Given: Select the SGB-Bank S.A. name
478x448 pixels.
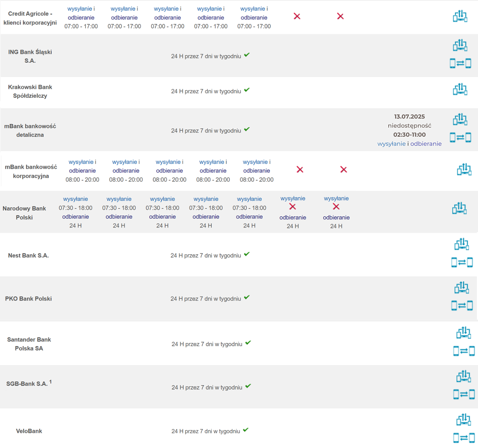Looking at the screenshot, I should (29, 383).
